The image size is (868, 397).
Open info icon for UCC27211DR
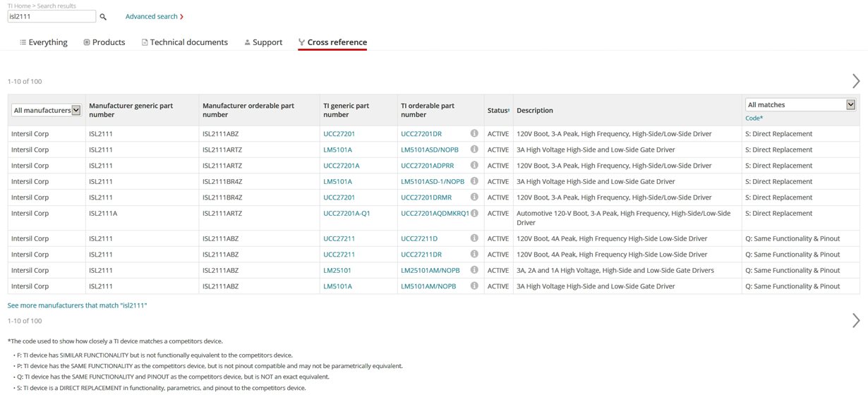(474, 255)
